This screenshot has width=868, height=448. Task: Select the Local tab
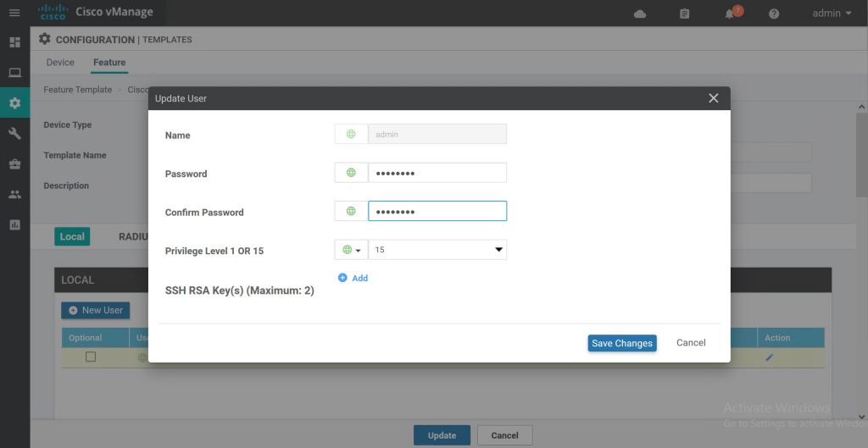point(72,237)
